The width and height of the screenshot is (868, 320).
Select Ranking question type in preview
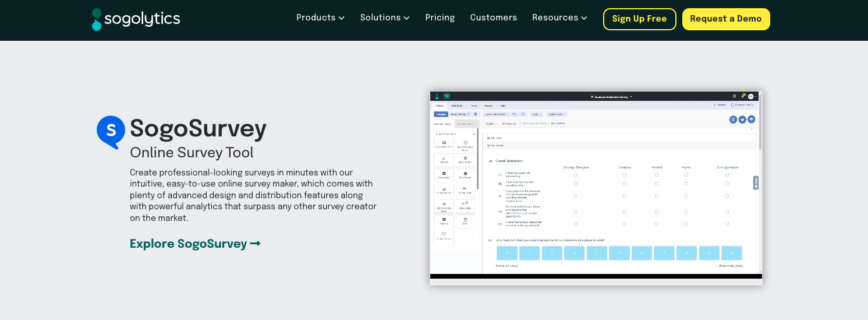(444, 221)
